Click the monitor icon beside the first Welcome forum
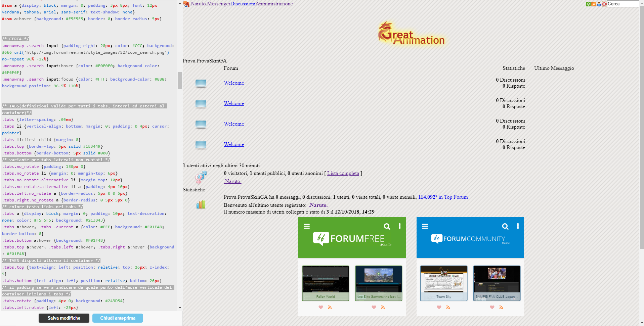 [201, 84]
